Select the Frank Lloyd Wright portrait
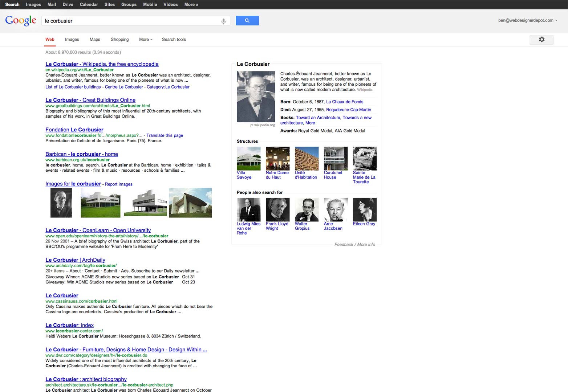This screenshot has width=568, height=392. 277,209
